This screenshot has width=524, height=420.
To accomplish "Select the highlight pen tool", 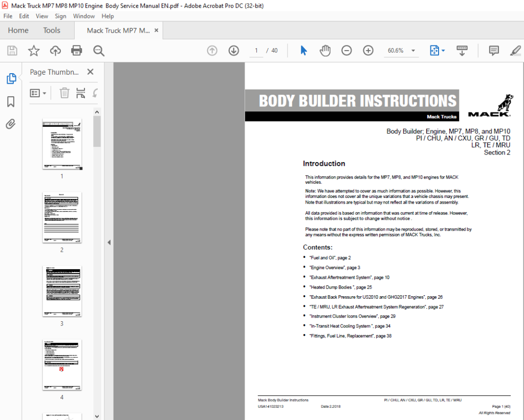I will 516,51.
